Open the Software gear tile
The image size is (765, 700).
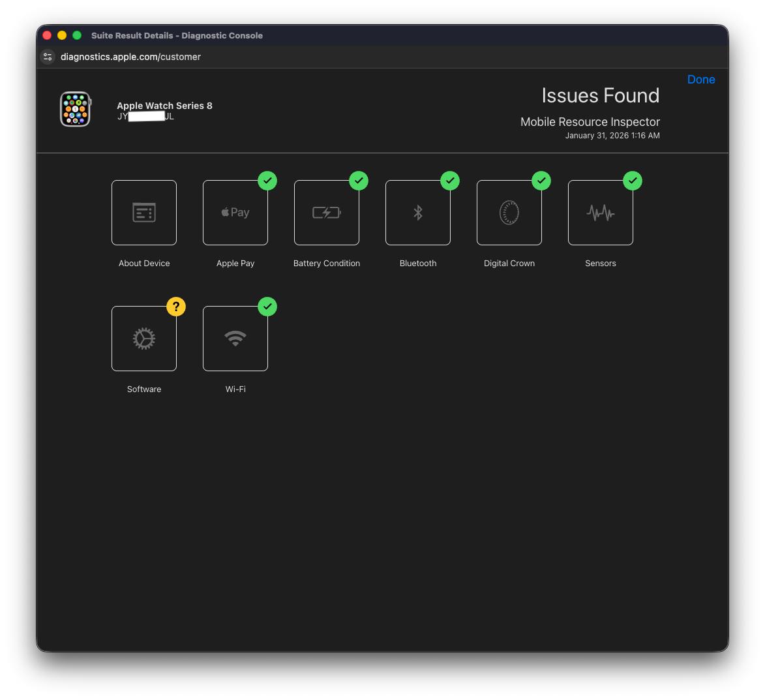coord(144,339)
